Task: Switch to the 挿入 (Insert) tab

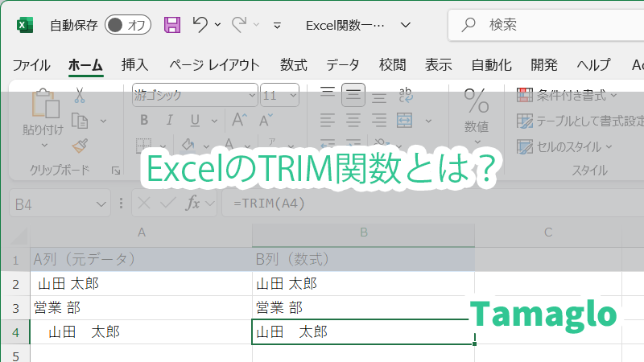Action: coord(134,65)
